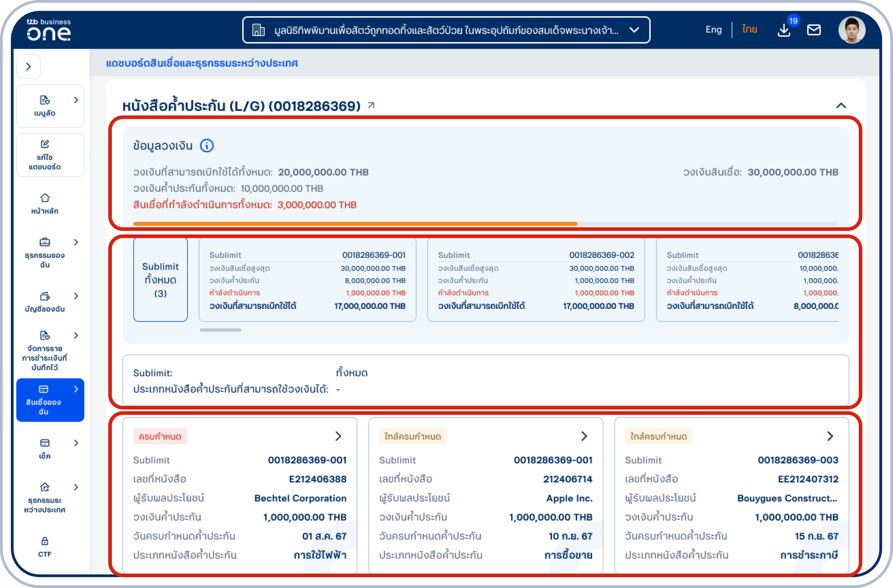Expand the sidebar with the arrow button
The width and height of the screenshot is (893, 588).
28,67
